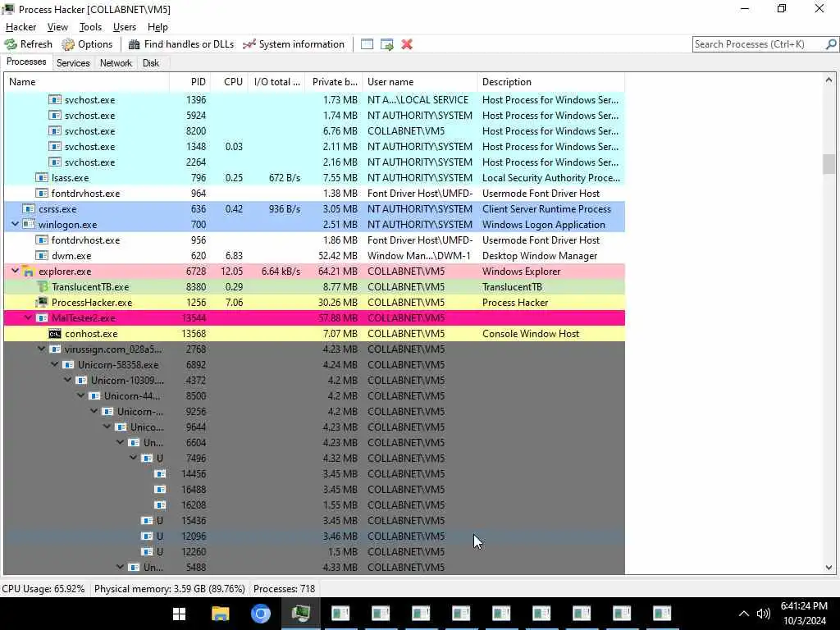Click the csrss.exe process icon
Screen dimensions: 840x630
tap(29, 209)
